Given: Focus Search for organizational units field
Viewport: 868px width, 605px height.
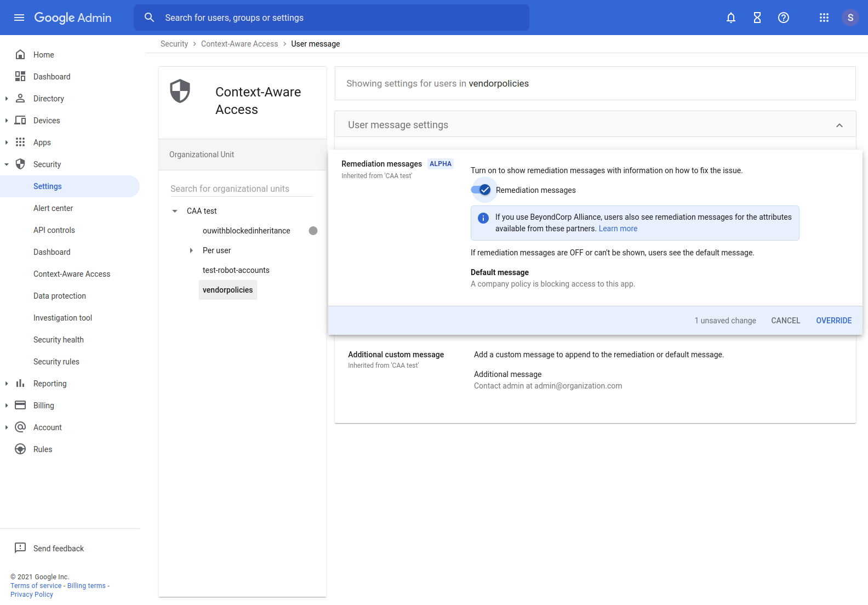Looking at the screenshot, I should [x=242, y=189].
